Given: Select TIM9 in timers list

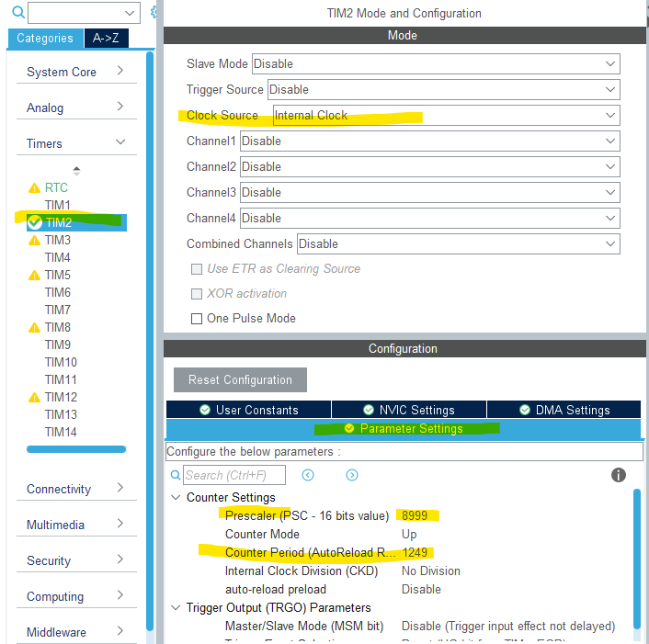Looking at the screenshot, I should click(x=58, y=345).
